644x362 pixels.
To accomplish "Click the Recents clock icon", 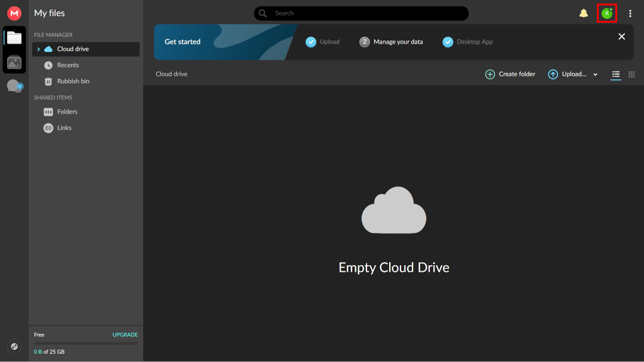I will coord(48,65).
